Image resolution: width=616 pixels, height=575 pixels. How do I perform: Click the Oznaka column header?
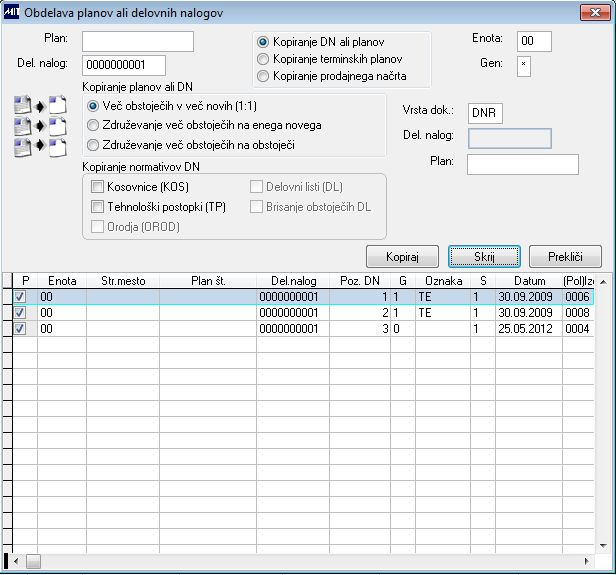coord(443,281)
